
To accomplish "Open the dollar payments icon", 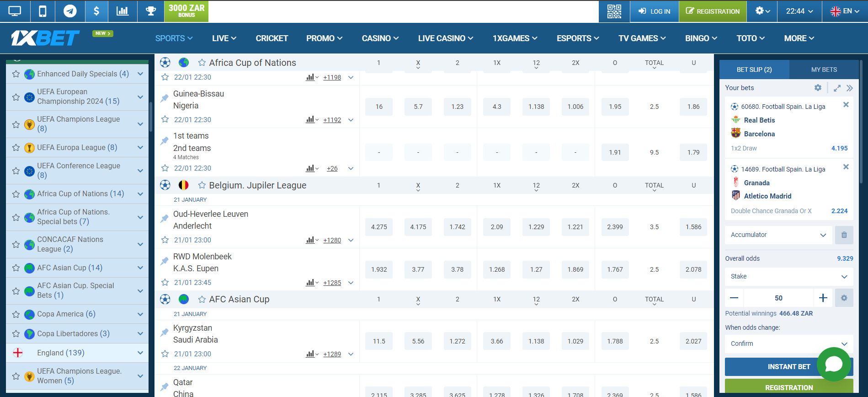I will pyautogui.click(x=96, y=11).
